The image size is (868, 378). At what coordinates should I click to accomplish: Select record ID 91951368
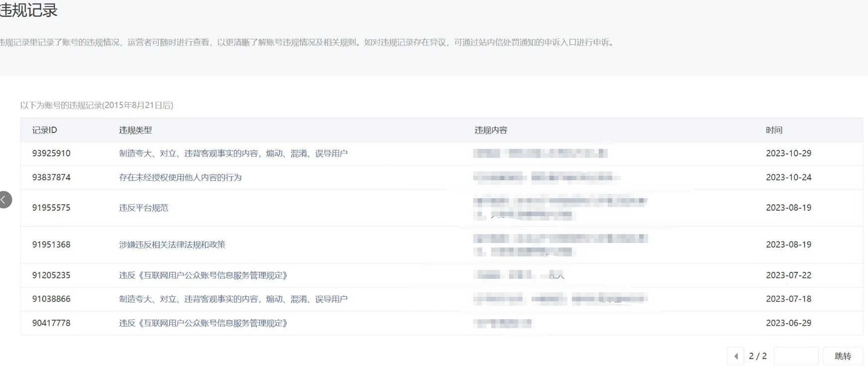click(x=51, y=245)
